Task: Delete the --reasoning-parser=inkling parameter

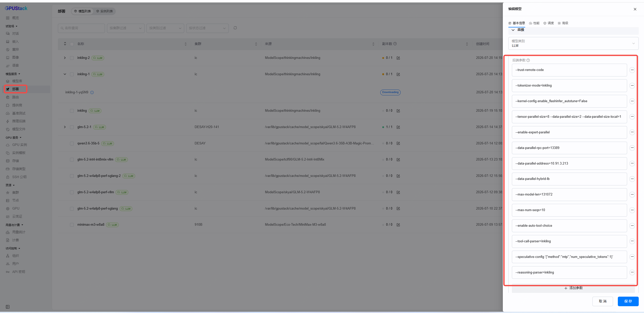Action: (632, 272)
